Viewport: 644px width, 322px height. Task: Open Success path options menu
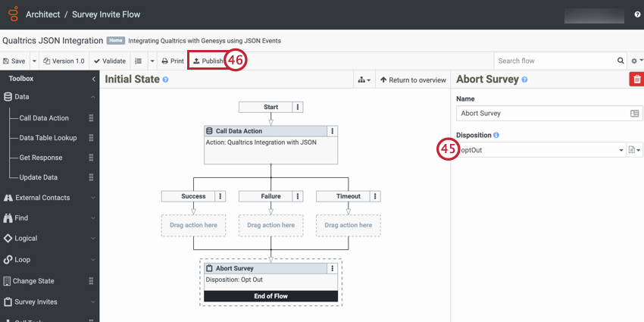coord(220,196)
